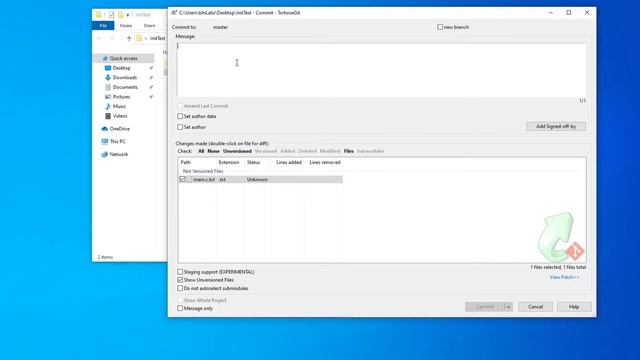640x360 pixels.
Task: Click the Cancel button
Action: pos(535,307)
